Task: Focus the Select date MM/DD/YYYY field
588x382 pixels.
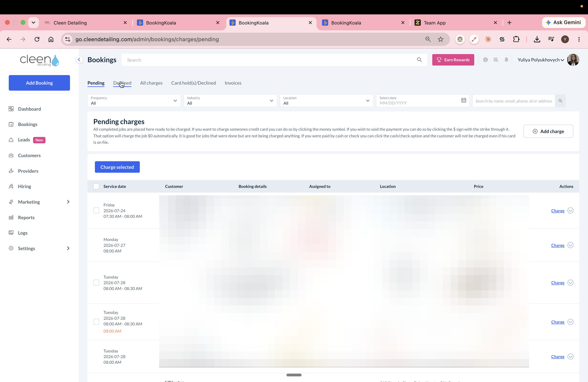Action: (x=423, y=101)
